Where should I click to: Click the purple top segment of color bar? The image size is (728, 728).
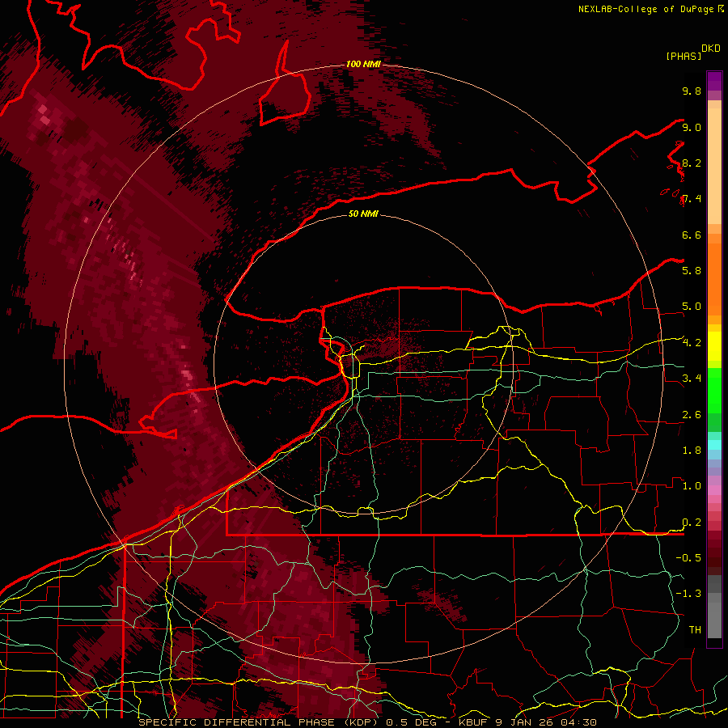[714, 81]
